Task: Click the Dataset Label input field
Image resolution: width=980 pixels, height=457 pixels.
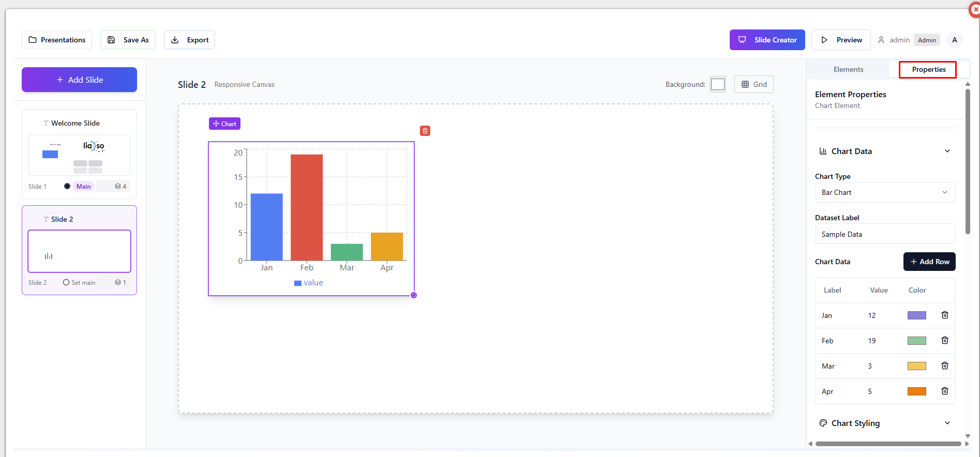Action: [x=884, y=234]
